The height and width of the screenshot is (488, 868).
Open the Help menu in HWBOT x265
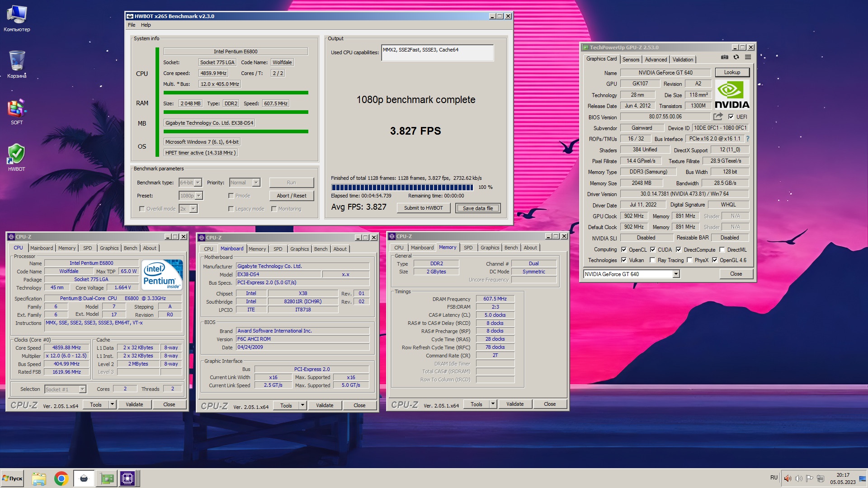[x=146, y=25]
